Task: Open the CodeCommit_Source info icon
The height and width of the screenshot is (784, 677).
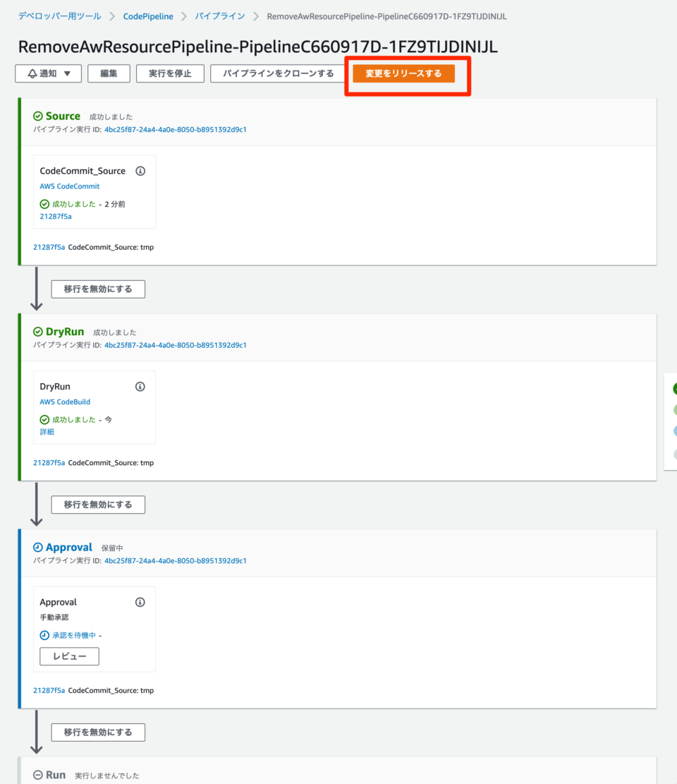Action: tap(140, 171)
